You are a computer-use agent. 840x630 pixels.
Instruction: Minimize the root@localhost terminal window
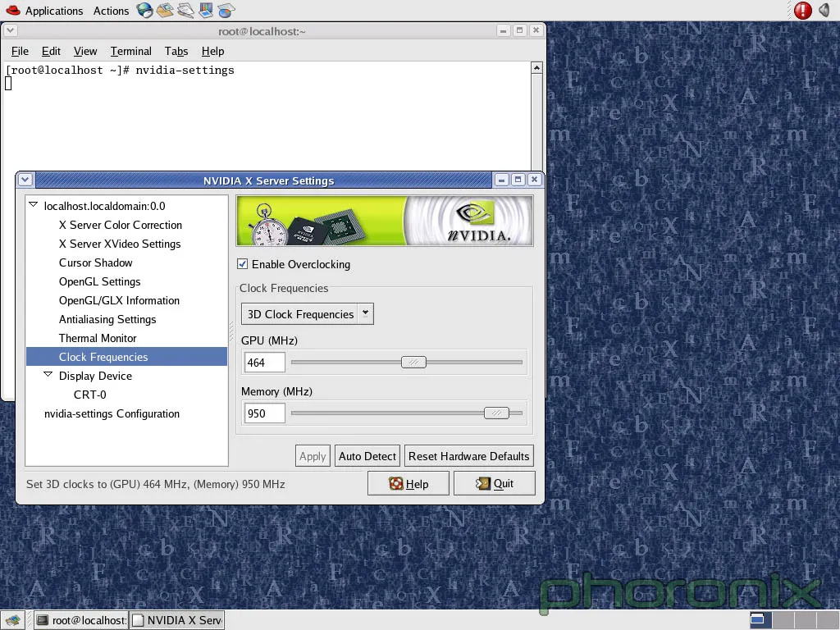tap(503, 30)
